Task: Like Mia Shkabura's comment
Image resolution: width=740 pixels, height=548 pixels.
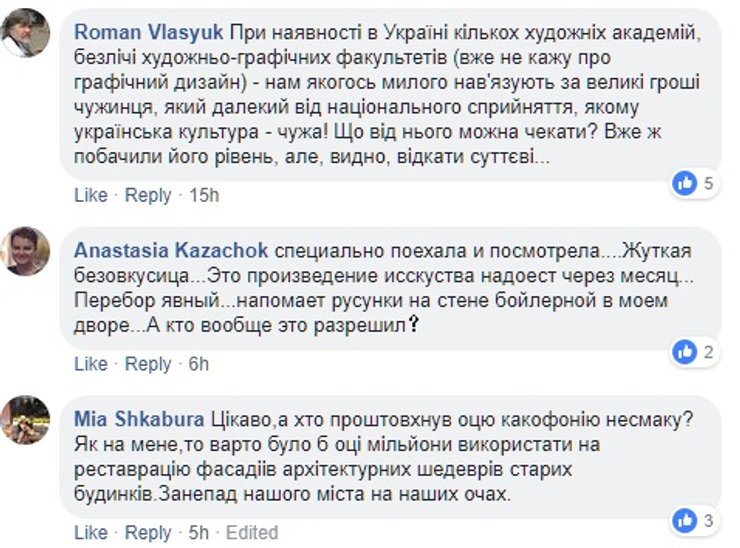Action: (90, 532)
